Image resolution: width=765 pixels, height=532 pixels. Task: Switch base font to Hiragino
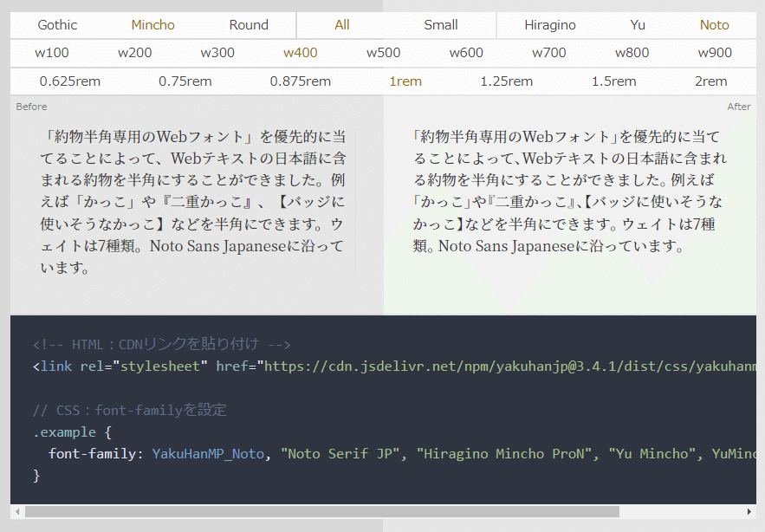(550, 25)
